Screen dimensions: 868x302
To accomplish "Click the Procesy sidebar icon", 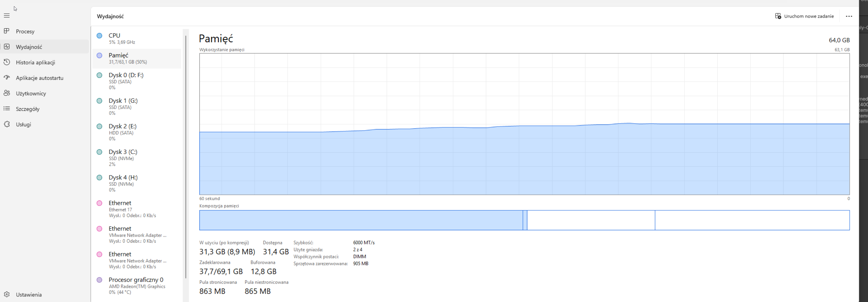I will click(x=7, y=31).
